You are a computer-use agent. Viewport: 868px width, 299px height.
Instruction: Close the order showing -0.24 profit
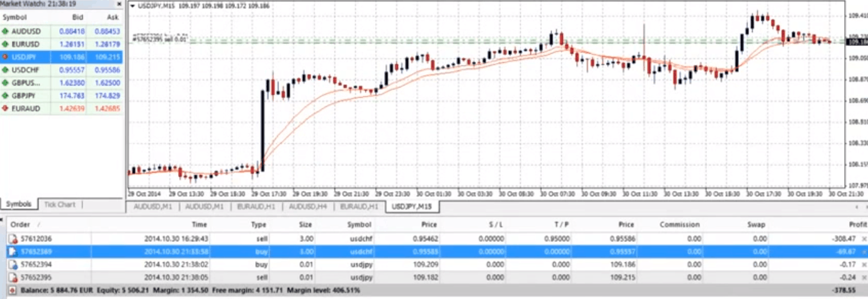coord(864,277)
